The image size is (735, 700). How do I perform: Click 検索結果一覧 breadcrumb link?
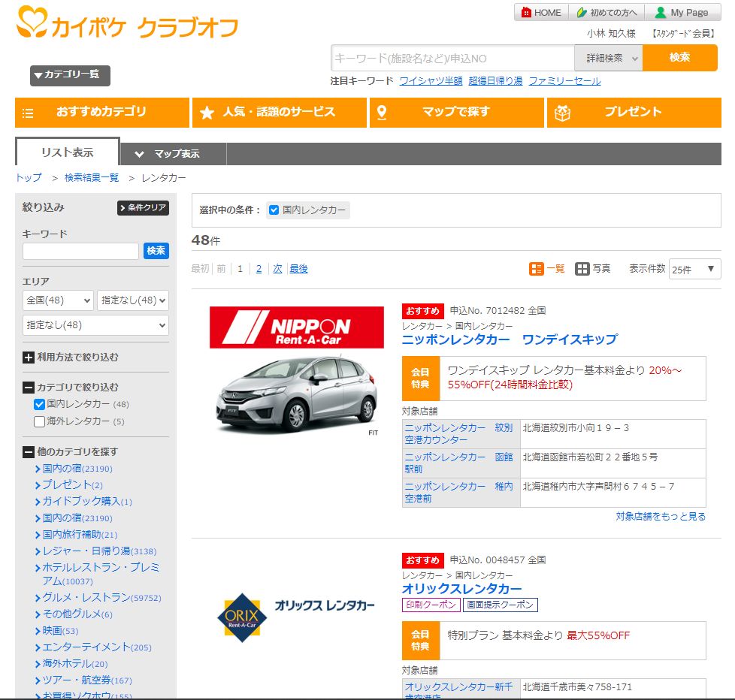(x=92, y=177)
